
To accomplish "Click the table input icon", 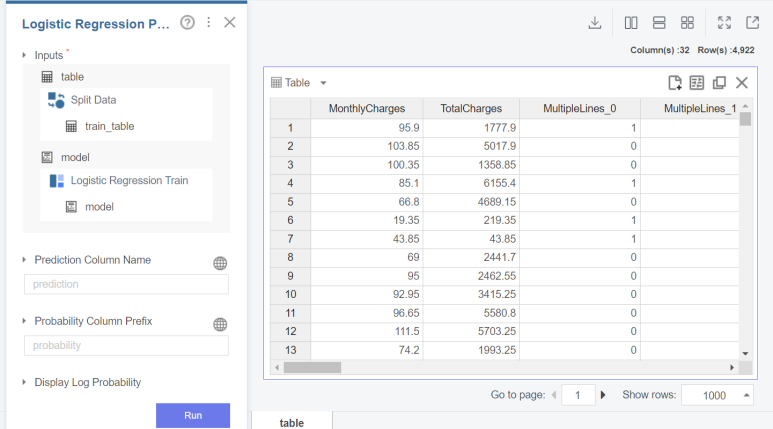I will pyautogui.click(x=47, y=77).
